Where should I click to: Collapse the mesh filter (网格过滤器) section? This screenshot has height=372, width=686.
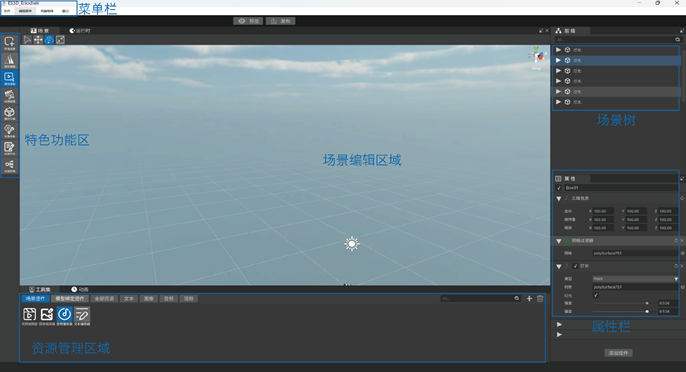pos(559,241)
